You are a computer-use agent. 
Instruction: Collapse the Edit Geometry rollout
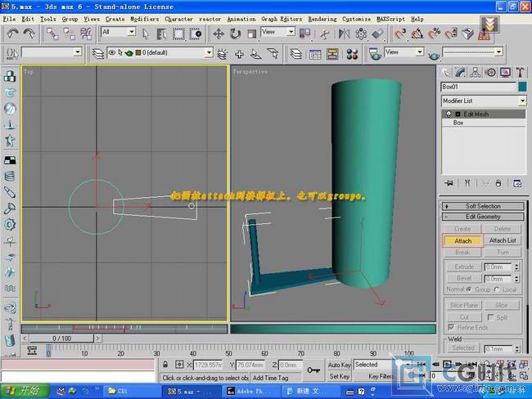tap(483, 217)
